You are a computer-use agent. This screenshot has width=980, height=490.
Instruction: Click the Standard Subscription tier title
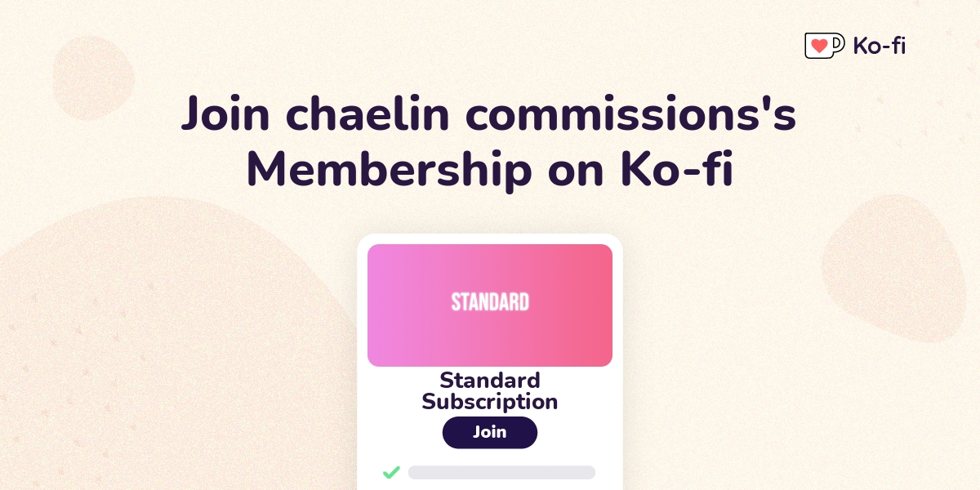click(x=490, y=391)
